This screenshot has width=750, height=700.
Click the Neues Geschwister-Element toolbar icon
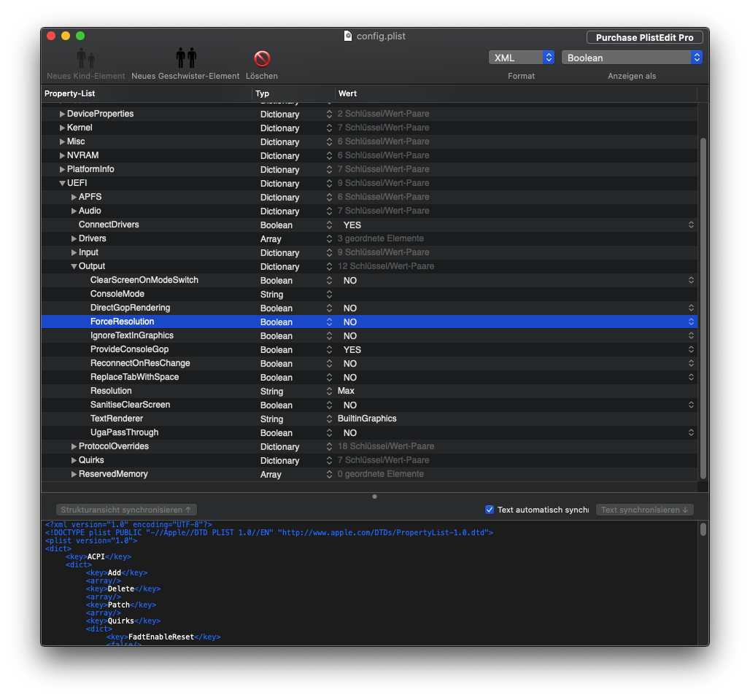(186, 58)
